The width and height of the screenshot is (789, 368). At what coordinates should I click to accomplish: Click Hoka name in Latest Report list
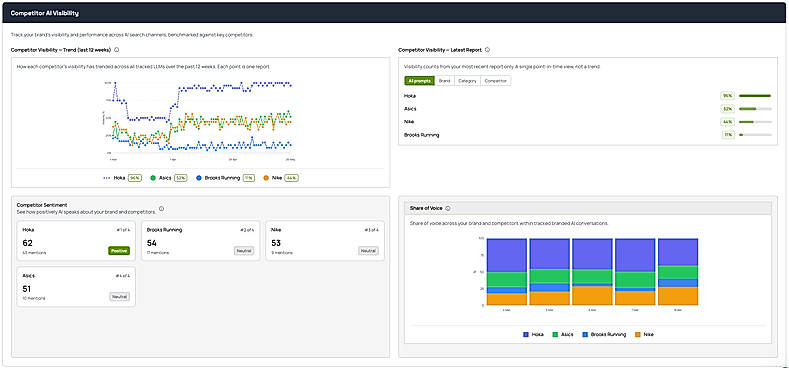point(410,95)
